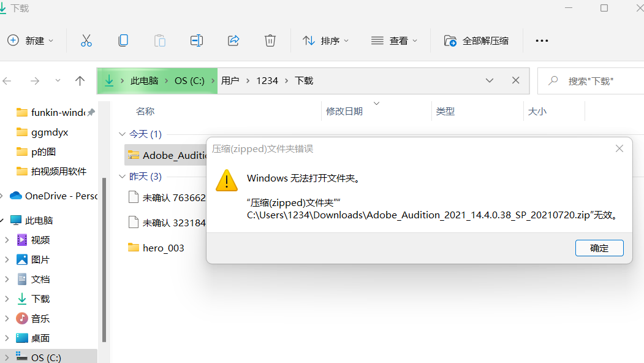Minimize the 下载 Explorer window
Viewport: 644px width, 363px height.
coord(569,8)
